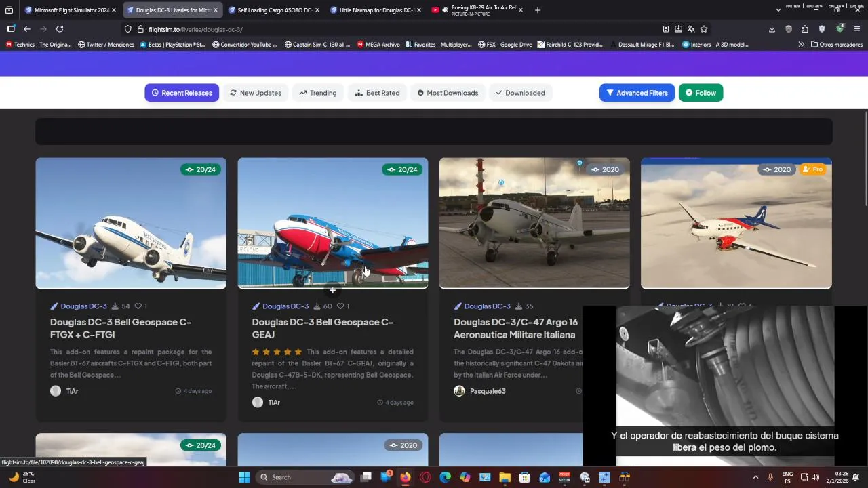This screenshot has width=868, height=488.
Task: Click the Windows Start button
Action: pyautogui.click(x=244, y=477)
